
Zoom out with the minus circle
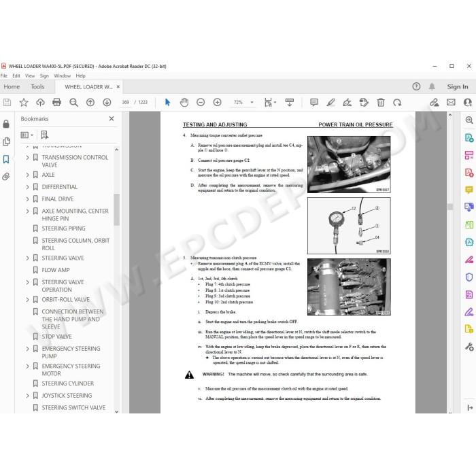click(x=201, y=103)
